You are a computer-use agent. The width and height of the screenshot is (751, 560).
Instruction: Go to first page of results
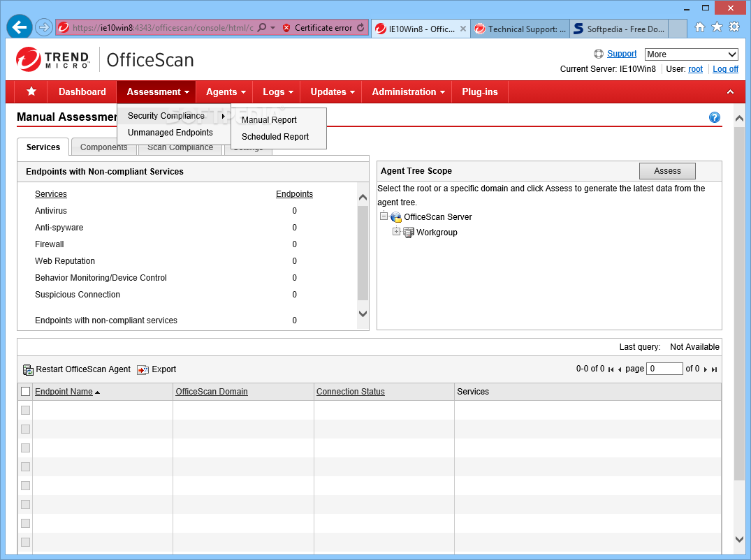(611, 369)
